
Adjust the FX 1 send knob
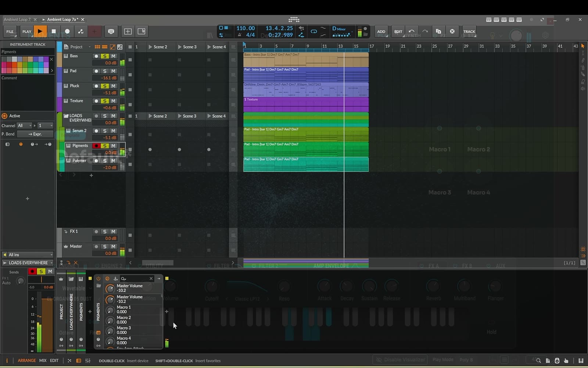click(x=21, y=281)
